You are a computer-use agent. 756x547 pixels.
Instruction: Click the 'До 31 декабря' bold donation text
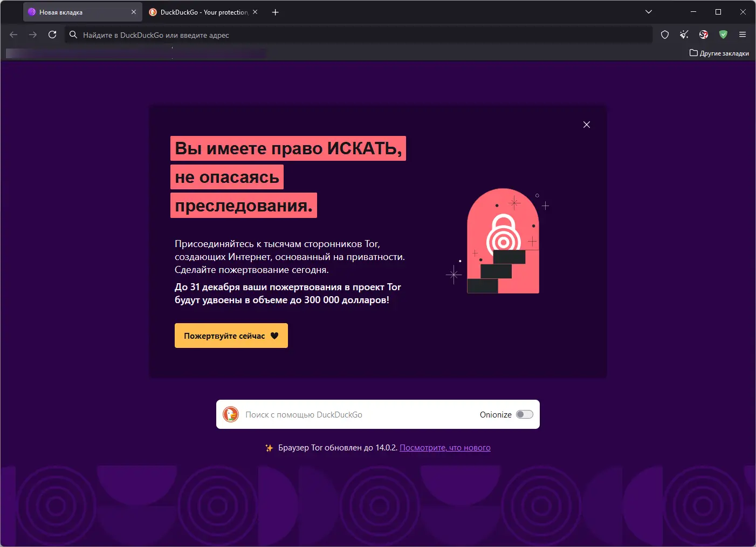[x=288, y=293]
